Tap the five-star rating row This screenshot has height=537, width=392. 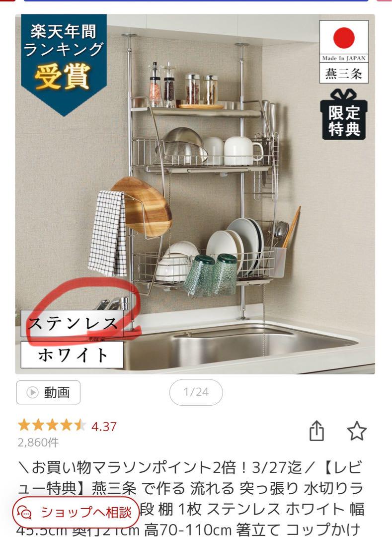click(x=52, y=425)
